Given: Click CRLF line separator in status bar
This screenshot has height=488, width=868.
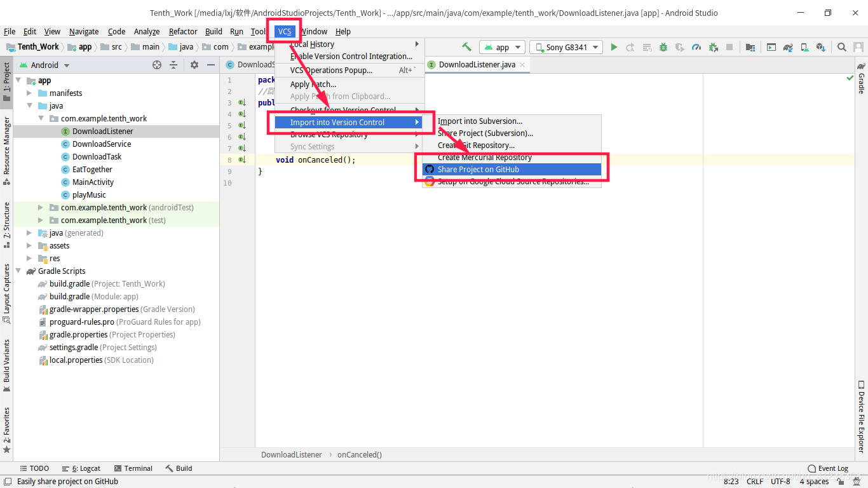Looking at the screenshot, I should tap(755, 482).
